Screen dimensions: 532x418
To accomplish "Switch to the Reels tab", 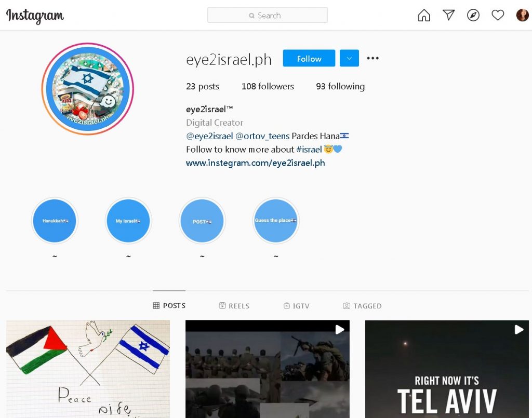I will [x=234, y=306].
